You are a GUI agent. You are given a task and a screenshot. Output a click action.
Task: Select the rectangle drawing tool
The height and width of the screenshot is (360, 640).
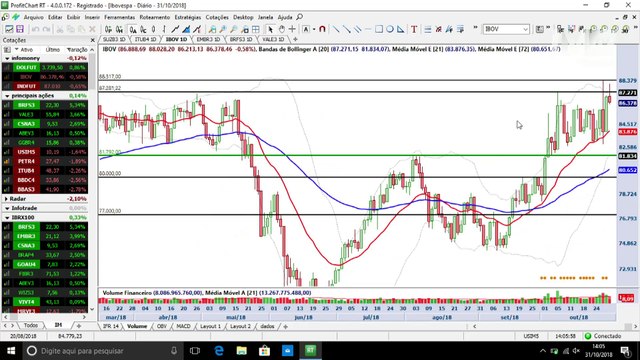(x=379, y=29)
